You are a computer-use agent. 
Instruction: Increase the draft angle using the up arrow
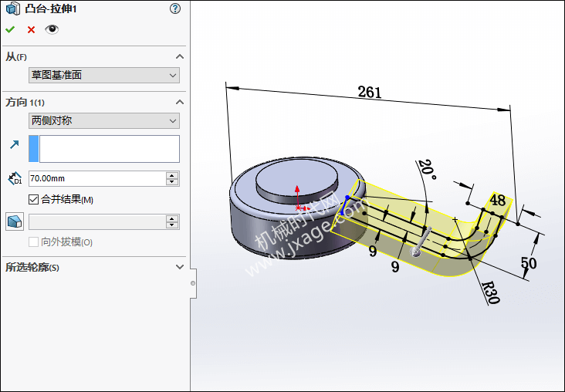[172, 218]
